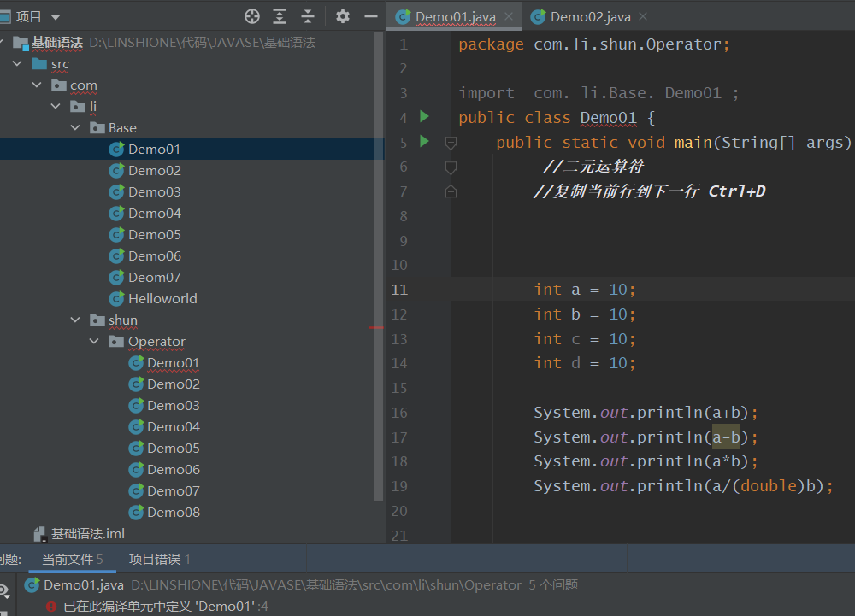Click the 基础语法.iml file icon

pos(40,534)
